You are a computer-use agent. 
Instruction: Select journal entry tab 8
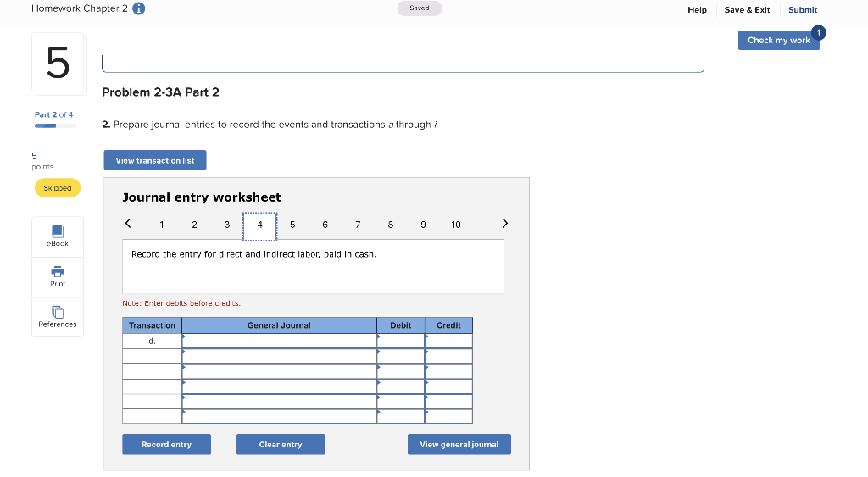pos(390,225)
